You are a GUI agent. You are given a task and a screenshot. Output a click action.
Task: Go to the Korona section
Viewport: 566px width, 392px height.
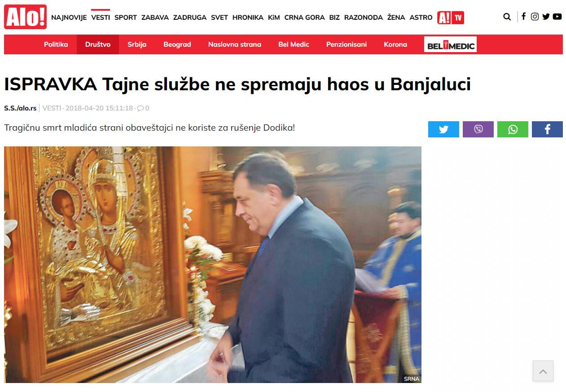(x=395, y=44)
